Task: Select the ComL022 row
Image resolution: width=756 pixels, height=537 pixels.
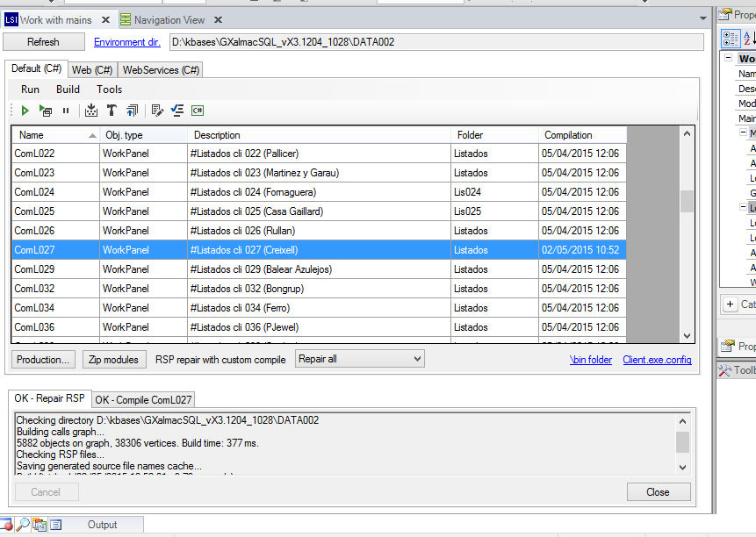Action: click(319, 154)
